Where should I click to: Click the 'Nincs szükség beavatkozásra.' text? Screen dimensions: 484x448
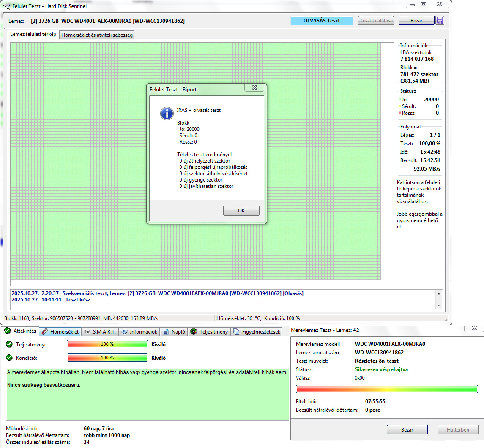44,385
